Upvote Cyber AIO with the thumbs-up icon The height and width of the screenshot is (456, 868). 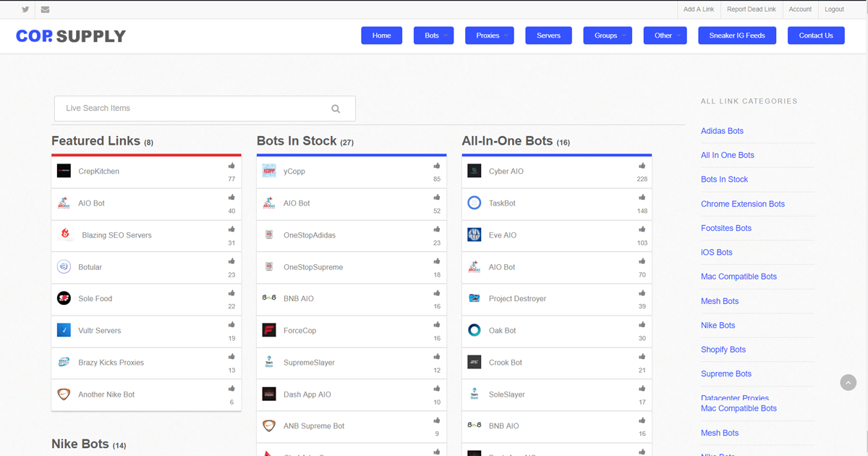(642, 166)
